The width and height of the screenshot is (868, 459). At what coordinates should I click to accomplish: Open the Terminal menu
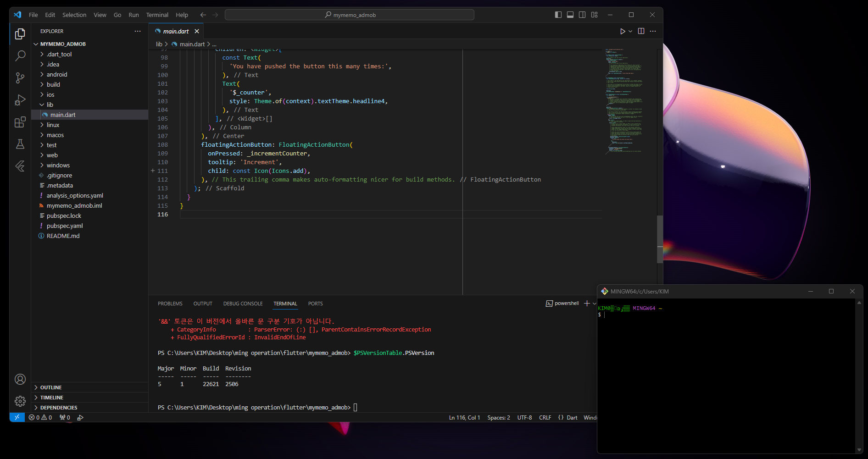[x=157, y=15]
